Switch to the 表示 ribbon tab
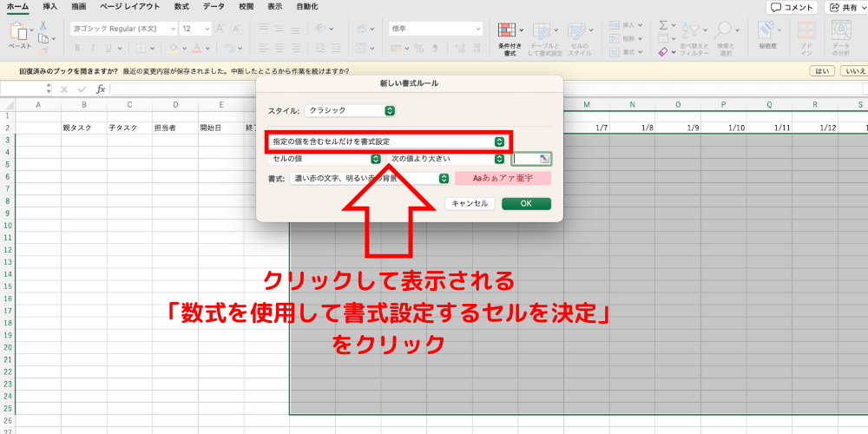The image size is (868, 434). tap(274, 7)
